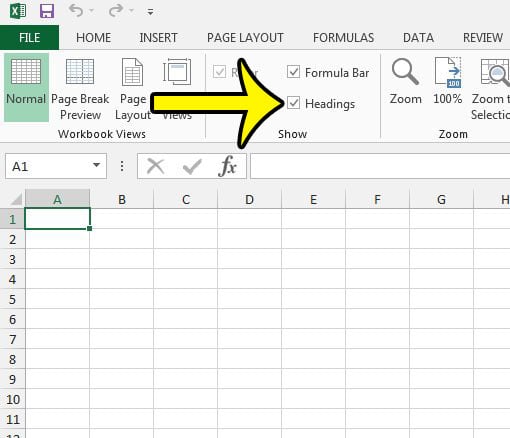Select column B header
Viewport: 510px width, 438px height.
click(x=122, y=199)
